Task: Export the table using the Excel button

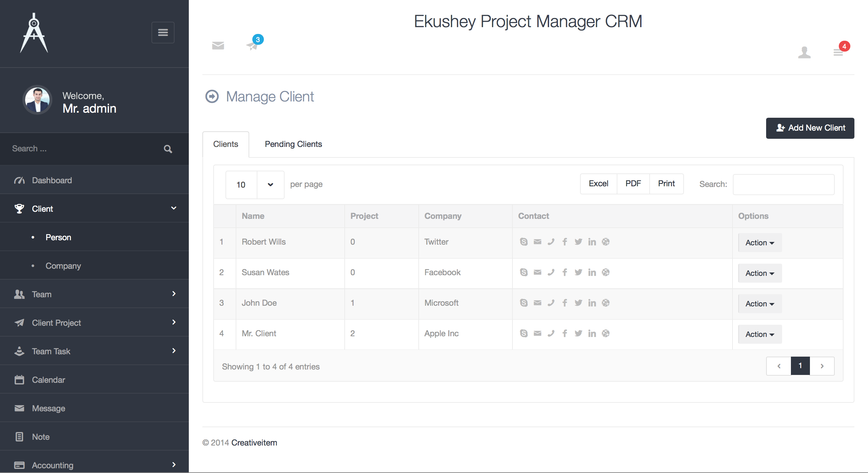Action: click(x=598, y=184)
